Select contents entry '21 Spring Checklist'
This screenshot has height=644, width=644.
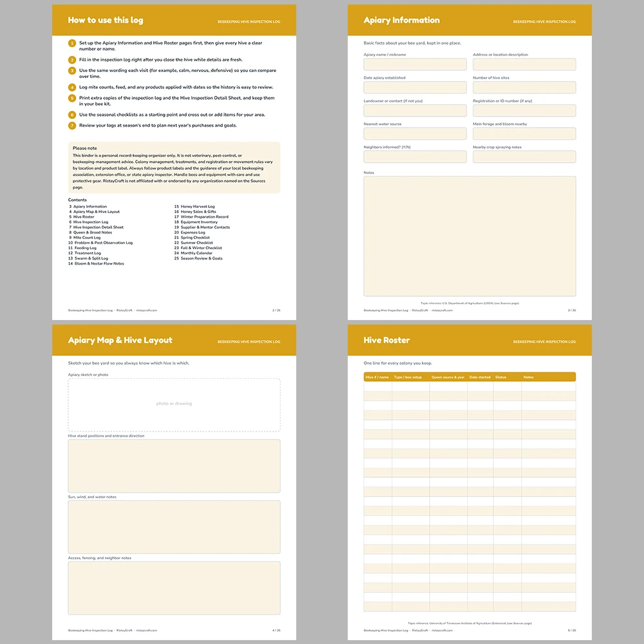[x=192, y=238]
